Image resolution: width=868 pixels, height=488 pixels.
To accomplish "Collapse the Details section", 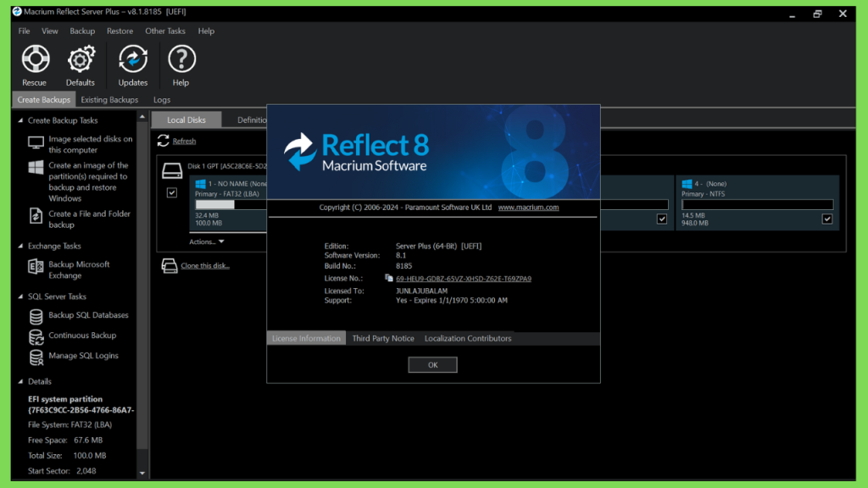I will coord(20,381).
